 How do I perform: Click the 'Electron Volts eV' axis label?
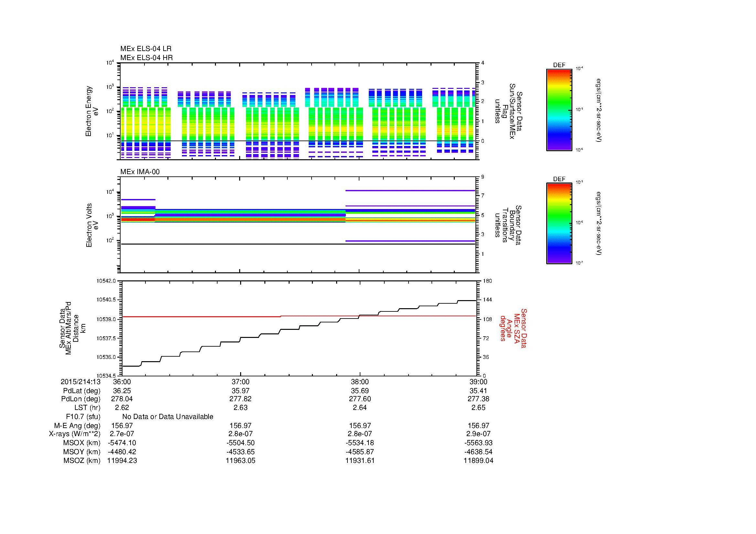tap(92, 225)
